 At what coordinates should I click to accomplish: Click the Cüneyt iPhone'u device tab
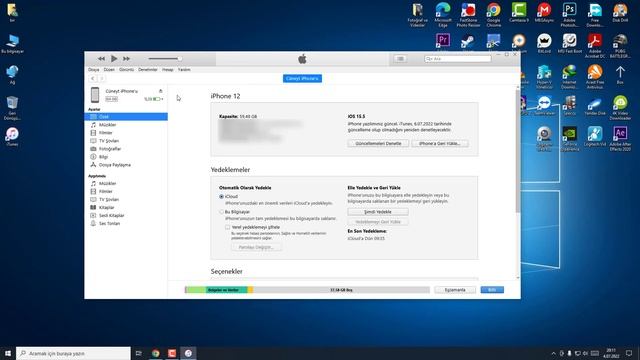(x=302, y=78)
